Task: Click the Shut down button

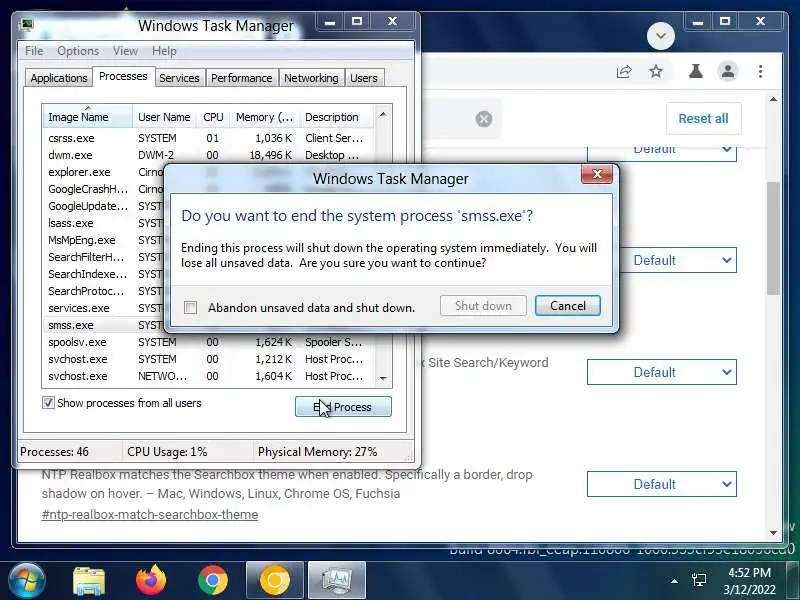Action: tap(483, 306)
